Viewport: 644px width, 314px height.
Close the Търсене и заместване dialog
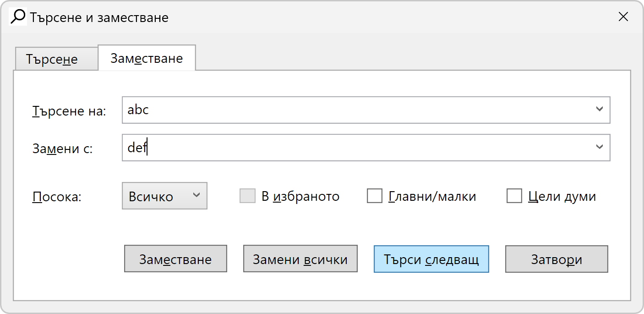tap(623, 17)
